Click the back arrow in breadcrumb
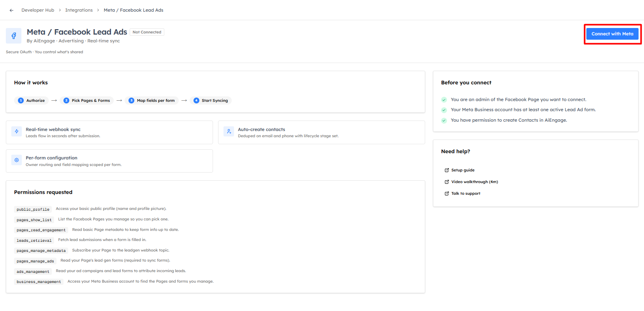 click(12, 10)
